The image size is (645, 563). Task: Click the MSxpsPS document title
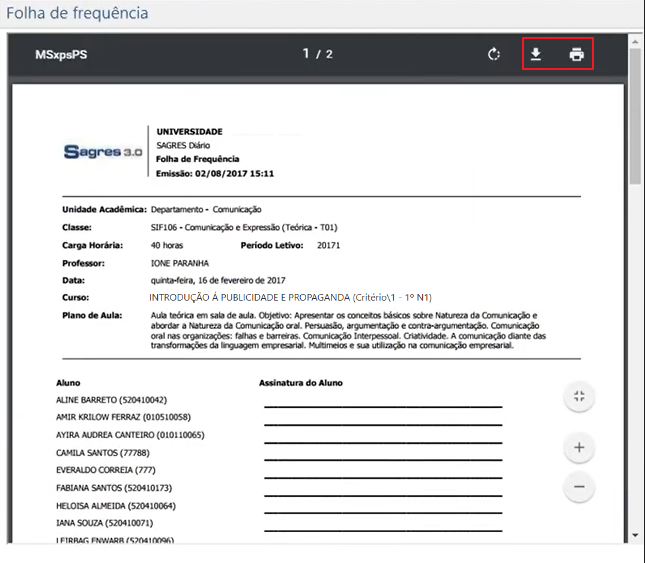click(x=61, y=55)
